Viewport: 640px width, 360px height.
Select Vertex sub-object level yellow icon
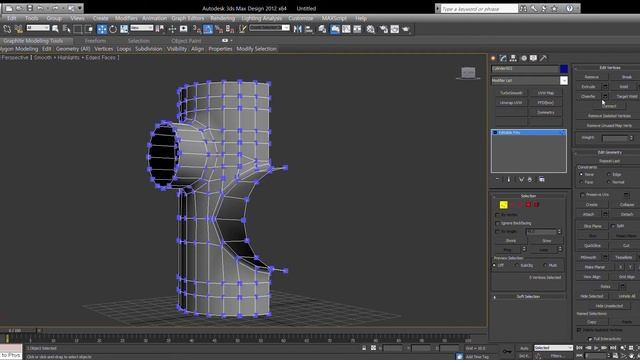click(504, 205)
